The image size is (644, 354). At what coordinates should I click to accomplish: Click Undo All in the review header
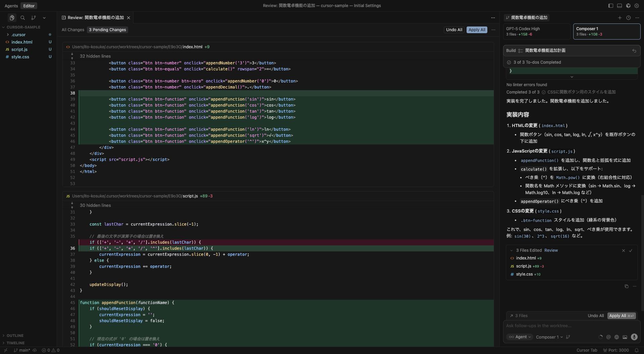(454, 30)
